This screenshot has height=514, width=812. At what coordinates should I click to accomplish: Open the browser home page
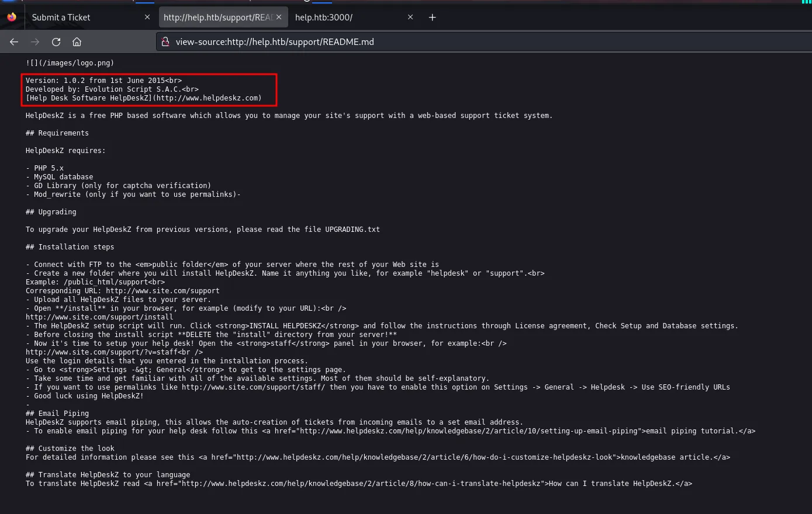tap(77, 41)
